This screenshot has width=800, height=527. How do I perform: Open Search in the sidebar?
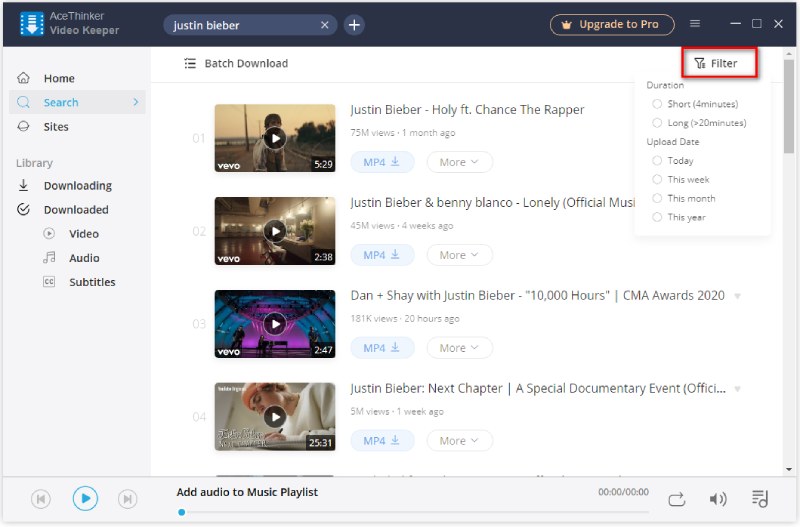77,102
